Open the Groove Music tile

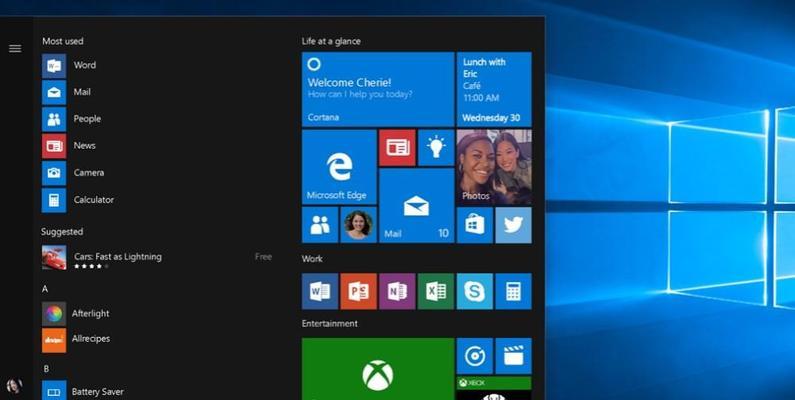(x=475, y=356)
